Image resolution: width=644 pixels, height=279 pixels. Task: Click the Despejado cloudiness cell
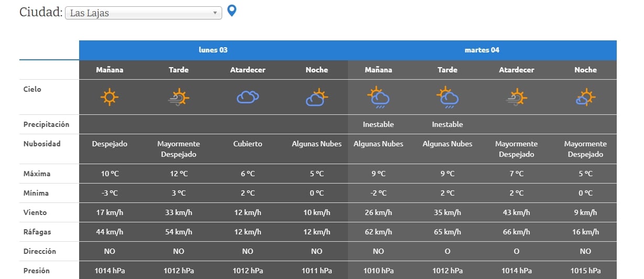pos(110,144)
